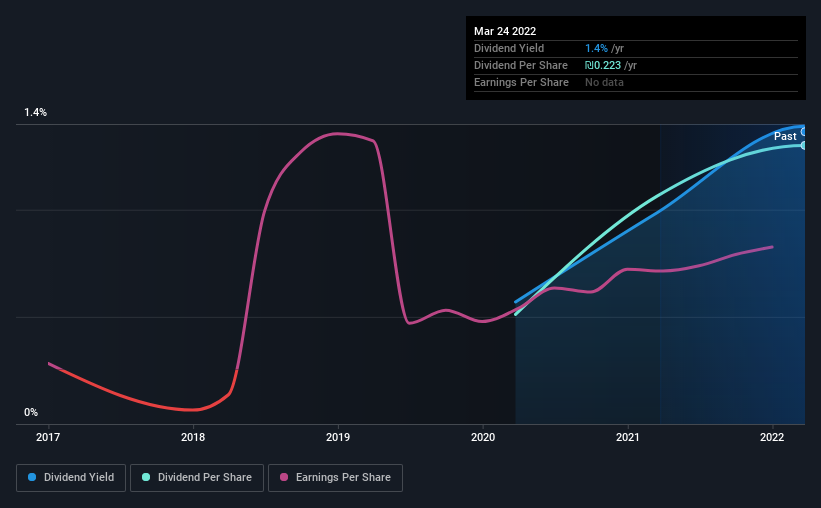Click the 'Mar 24 2022' tooltip date

coord(505,31)
